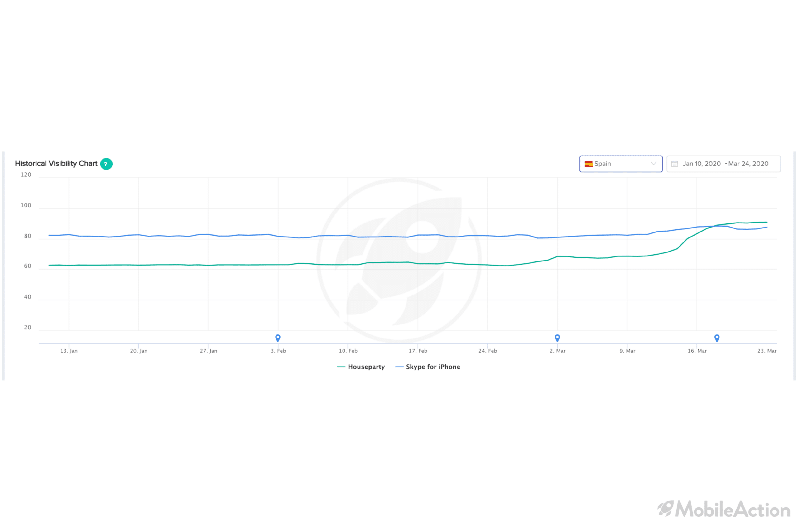
Task: Click the Historical Visibility Chart title
Action: coord(56,164)
